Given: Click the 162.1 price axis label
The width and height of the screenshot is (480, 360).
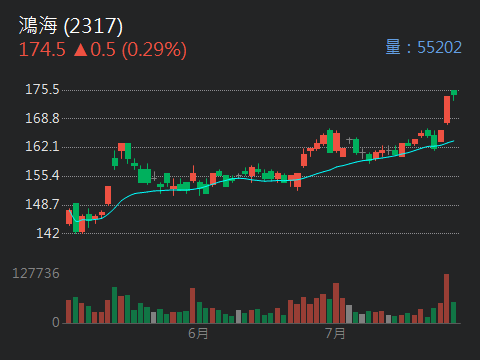Looking at the screenshot, I should click(42, 147).
